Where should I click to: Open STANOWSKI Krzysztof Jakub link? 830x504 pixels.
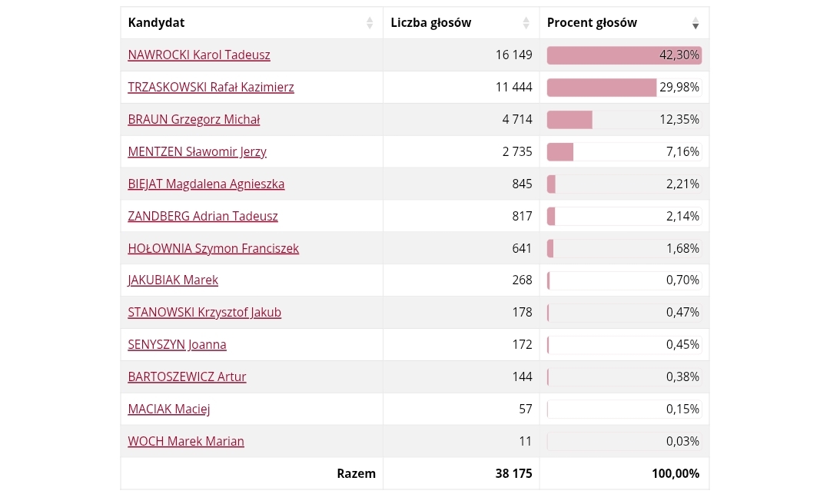pyautogui.click(x=204, y=313)
